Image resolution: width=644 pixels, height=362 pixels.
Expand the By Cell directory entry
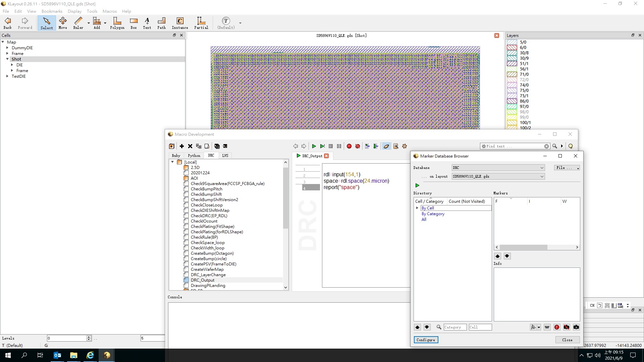pyautogui.click(x=417, y=208)
